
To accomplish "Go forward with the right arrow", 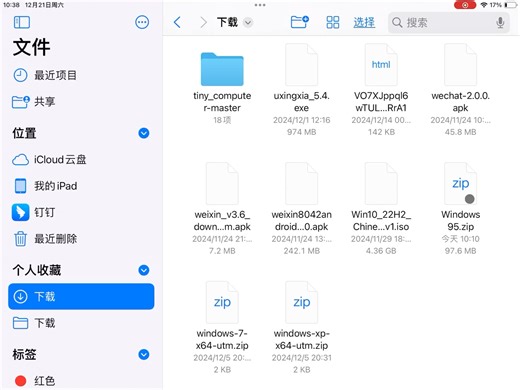I will point(203,22).
